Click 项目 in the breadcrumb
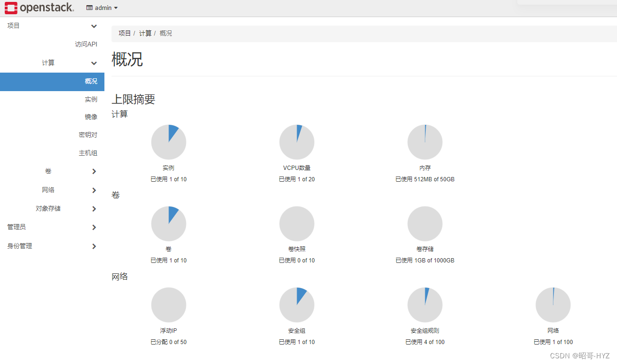 point(125,33)
